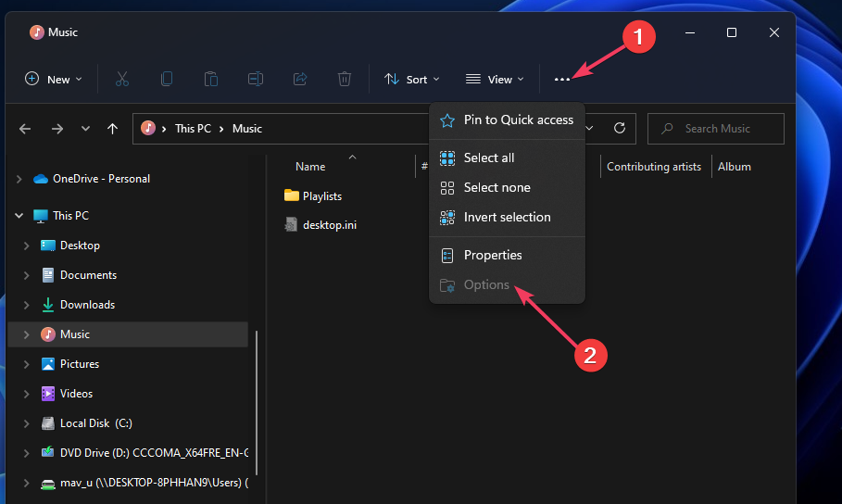
Task: Go back with the left arrow
Action: tap(25, 129)
